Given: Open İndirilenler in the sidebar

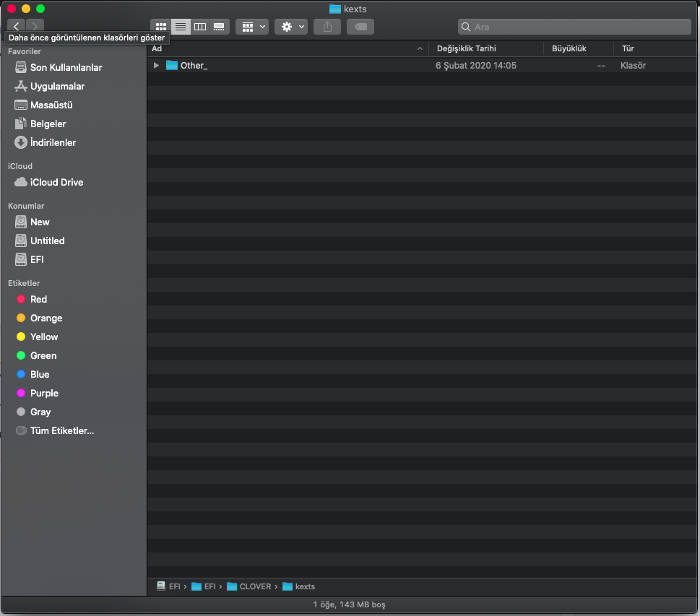Looking at the screenshot, I should [53, 142].
